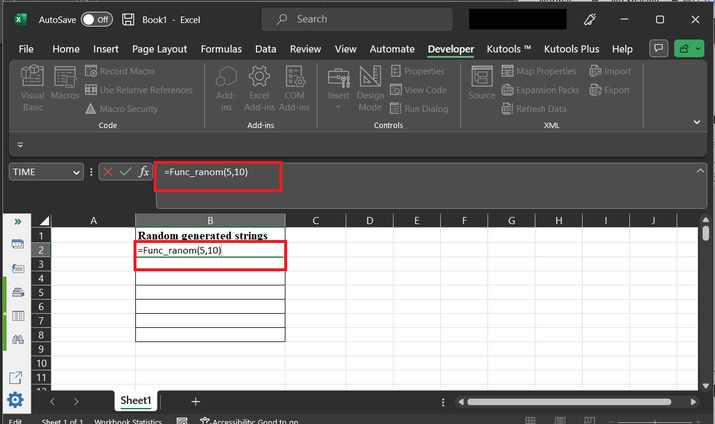Open the Macros dialog
This screenshot has width=715, height=424.
[65, 83]
